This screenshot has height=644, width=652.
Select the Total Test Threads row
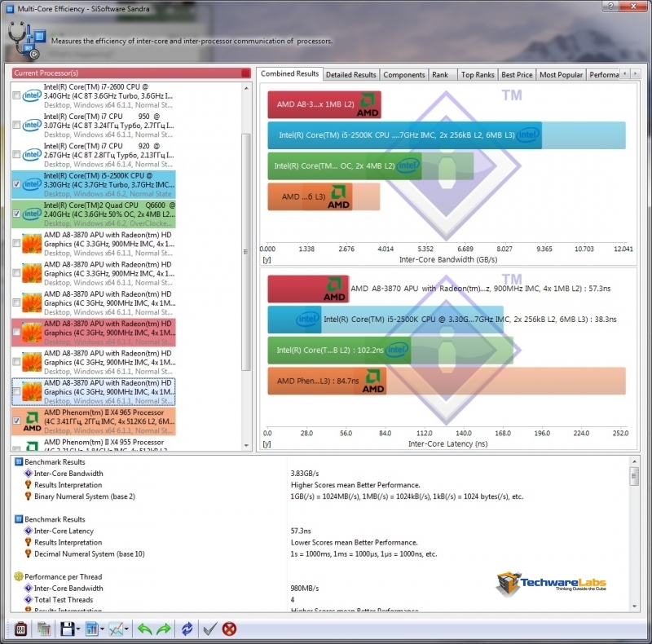[64, 599]
